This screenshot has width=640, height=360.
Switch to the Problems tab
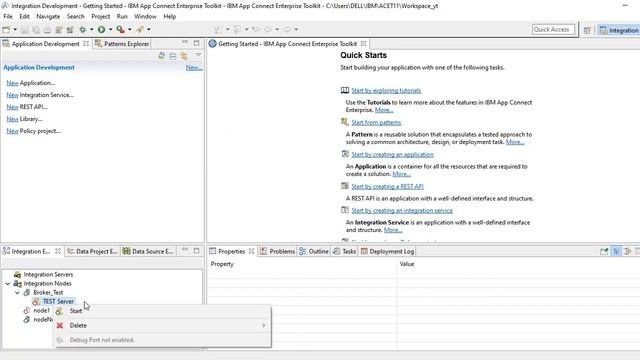click(x=278, y=251)
